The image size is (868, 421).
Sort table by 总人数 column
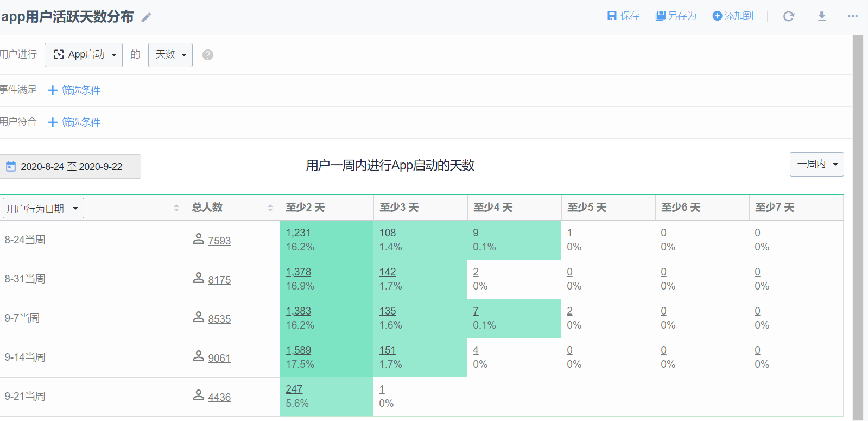[x=270, y=208]
